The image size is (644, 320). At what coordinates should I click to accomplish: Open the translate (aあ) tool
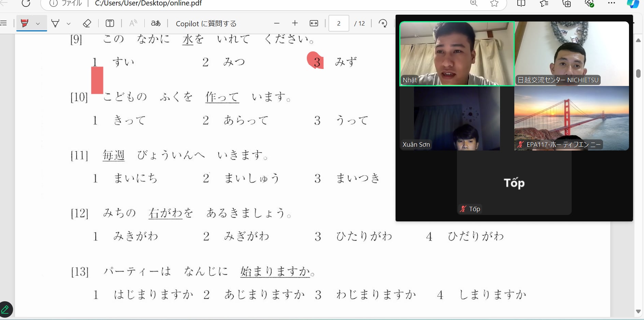pyautogui.click(x=156, y=23)
